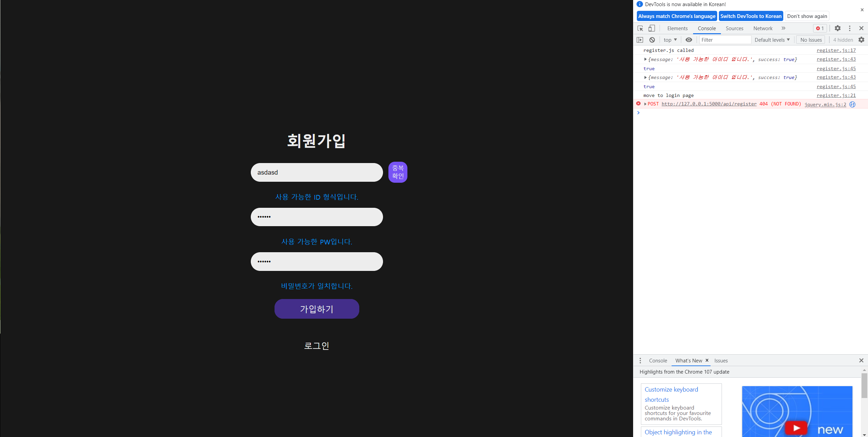
Task: Toggle the device toolbar icon
Action: tap(651, 28)
